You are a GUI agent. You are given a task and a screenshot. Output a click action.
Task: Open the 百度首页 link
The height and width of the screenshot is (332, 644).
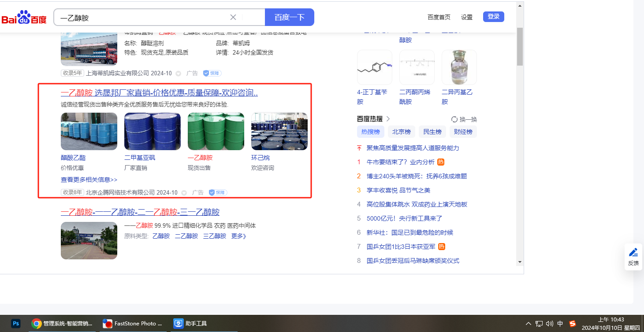(439, 17)
